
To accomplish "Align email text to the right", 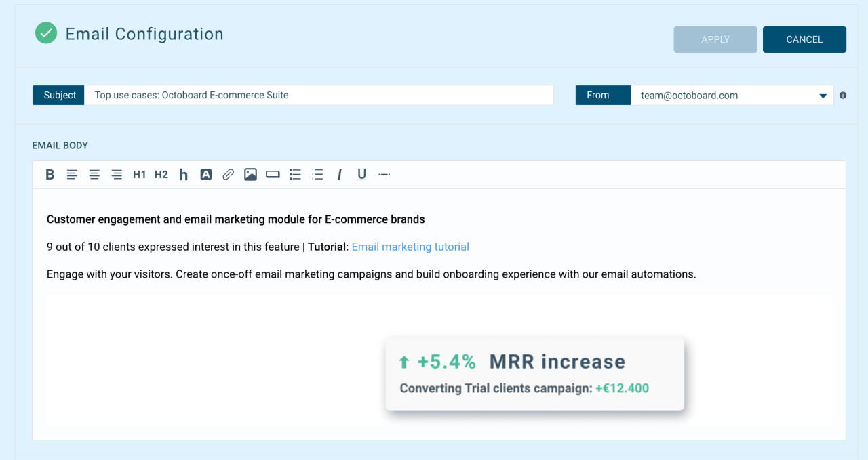I will tap(117, 175).
